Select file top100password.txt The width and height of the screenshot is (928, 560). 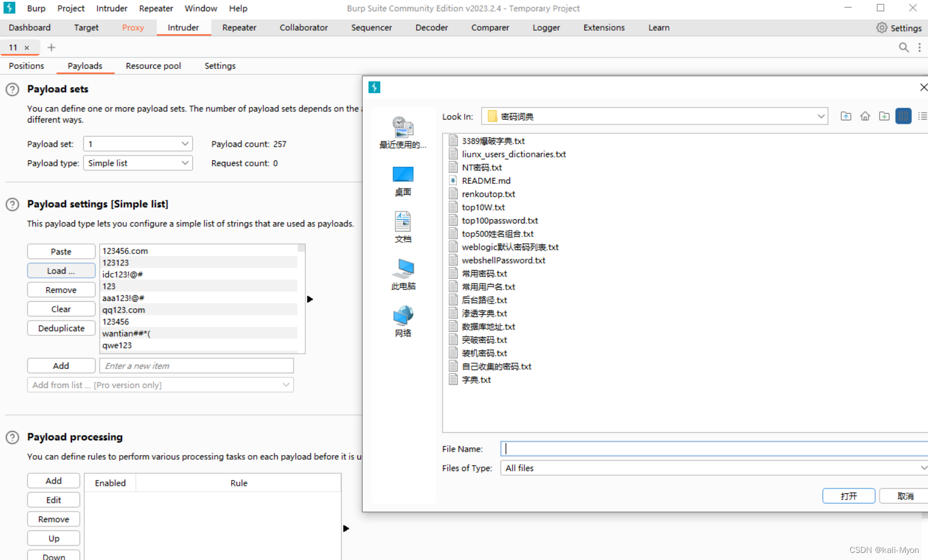coord(500,220)
